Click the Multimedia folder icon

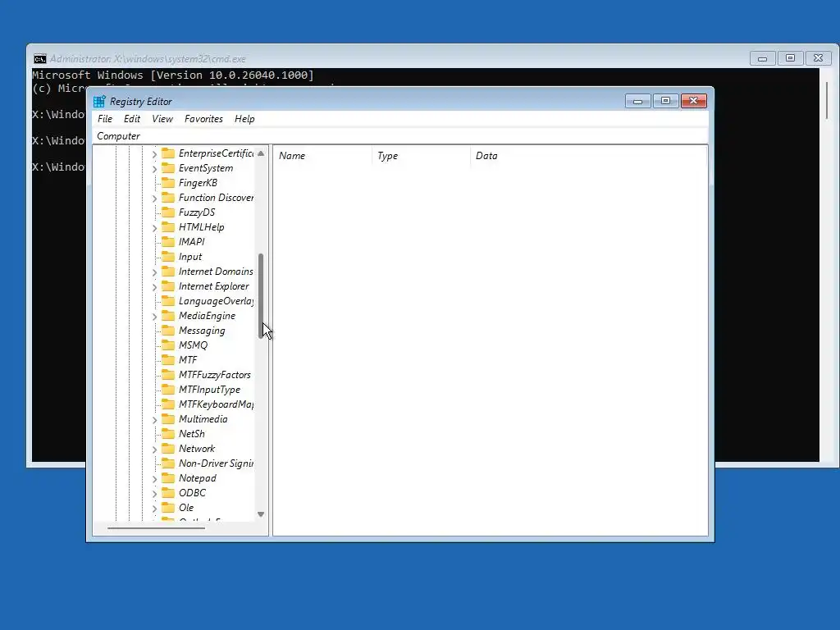click(x=168, y=419)
